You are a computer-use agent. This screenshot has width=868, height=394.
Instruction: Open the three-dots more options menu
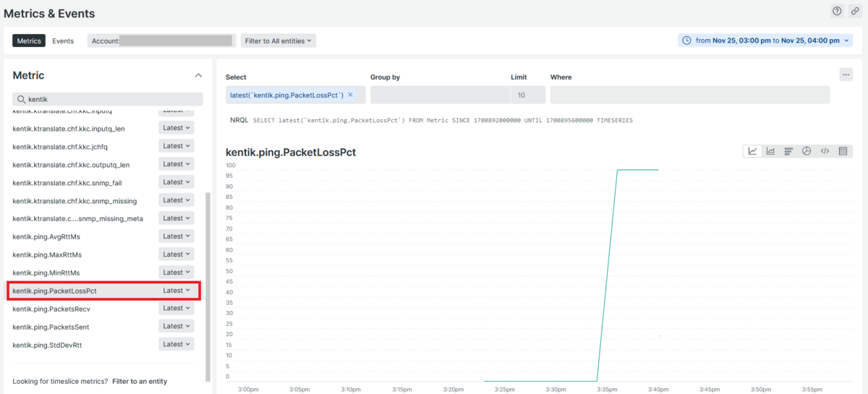click(846, 74)
